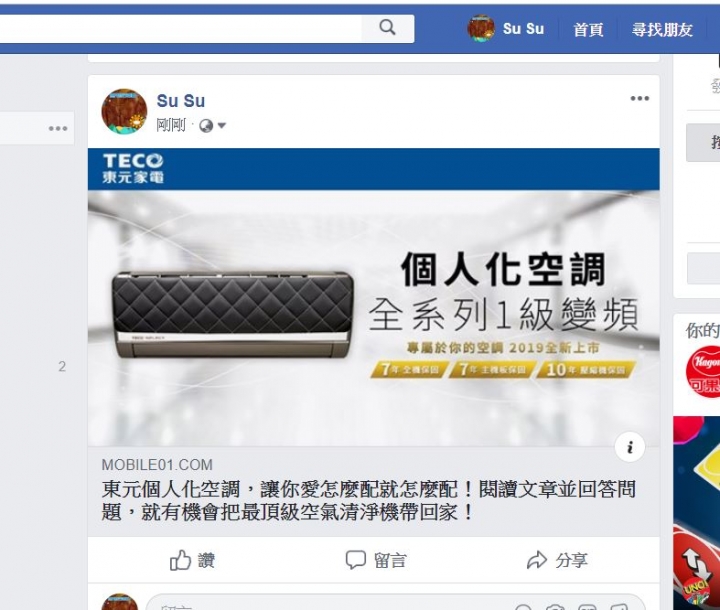The height and width of the screenshot is (610, 720).
Task: Click 留言 comment button
Action: coord(376,560)
